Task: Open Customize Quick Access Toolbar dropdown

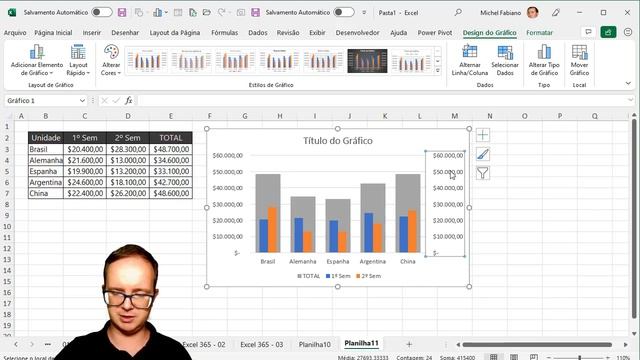Action: click(x=364, y=13)
